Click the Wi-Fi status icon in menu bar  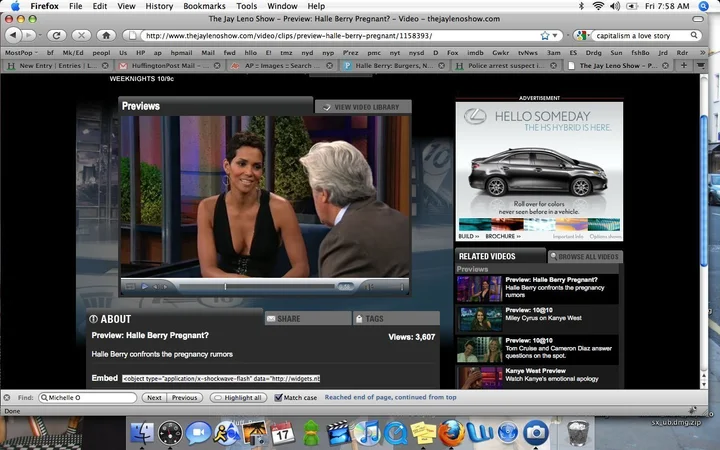tap(598, 6)
